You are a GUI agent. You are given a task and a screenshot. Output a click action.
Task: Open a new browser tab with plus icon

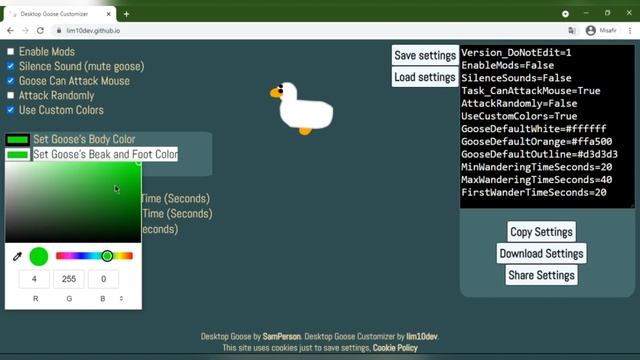tap(127, 14)
